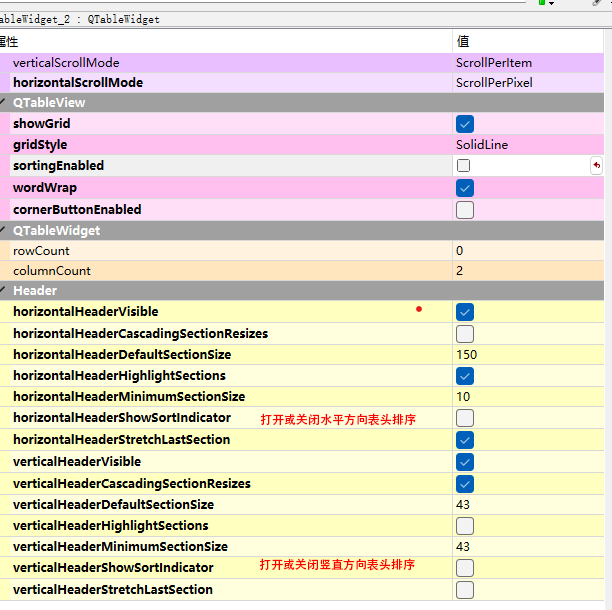This screenshot has height=610, width=612.
Task: Select horizontalHeaderDefaultSectionSize property name
Action: pyautogui.click(x=122, y=354)
